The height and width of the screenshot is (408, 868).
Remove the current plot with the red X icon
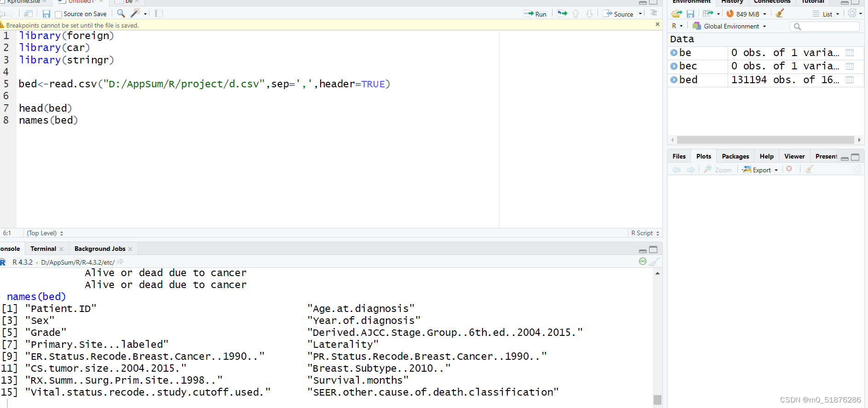tap(789, 169)
